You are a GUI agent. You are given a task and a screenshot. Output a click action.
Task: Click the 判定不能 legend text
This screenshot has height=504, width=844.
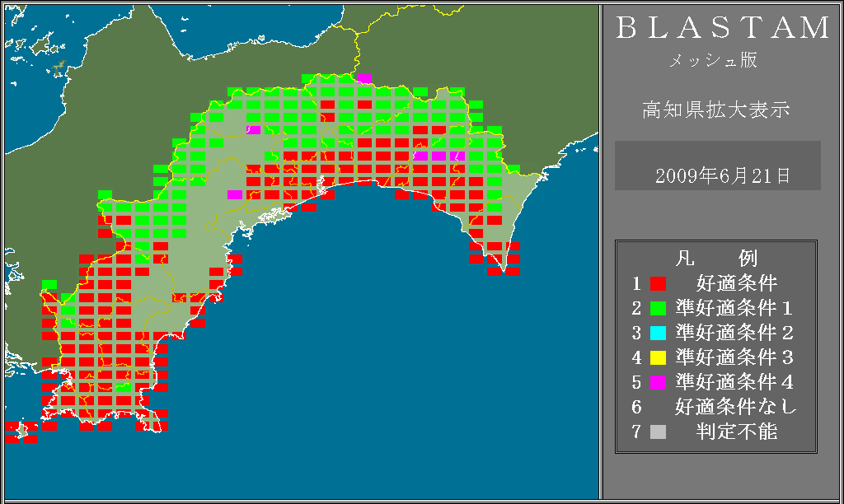(x=736, y=432)
